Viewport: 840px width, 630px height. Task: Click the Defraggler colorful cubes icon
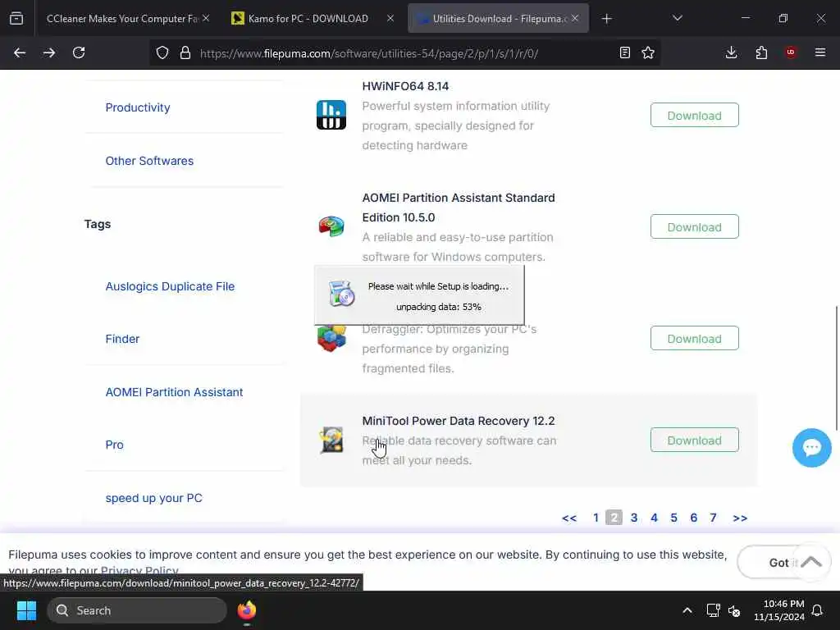pyautogui.click(x=331, y=339)
